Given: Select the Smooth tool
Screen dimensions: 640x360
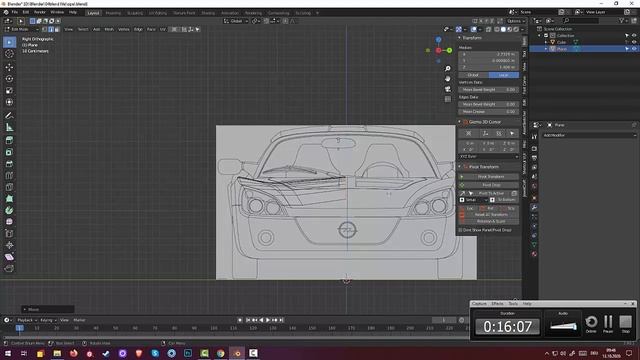Looking at the screenshot, I should pyautogui.click(x=9, y=222).
